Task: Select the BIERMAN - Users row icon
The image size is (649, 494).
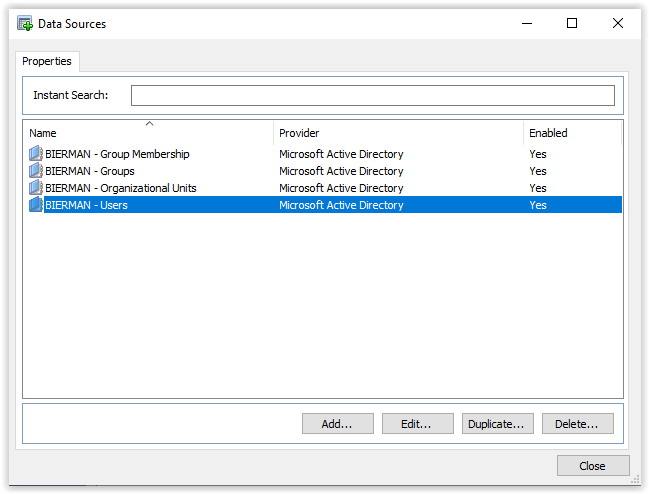Action: pos(36,204)
